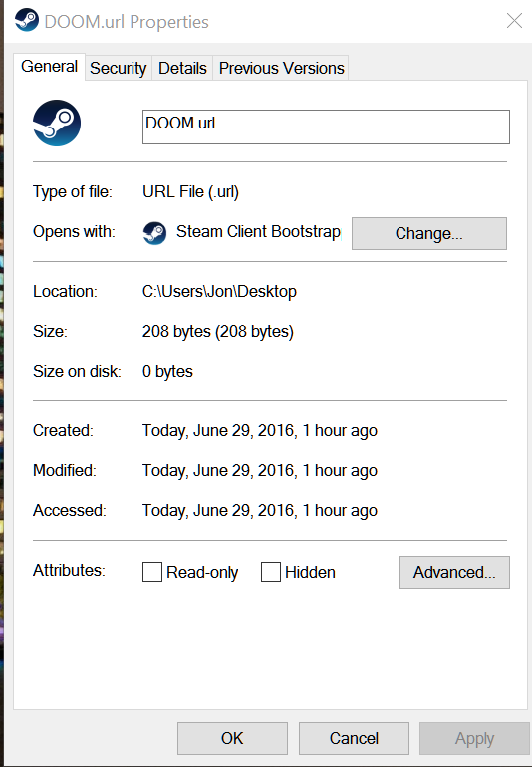532x767 pixels.
Task: Click 'Steam Client Bootstrap' text
Action: click(x=258, y=232)
